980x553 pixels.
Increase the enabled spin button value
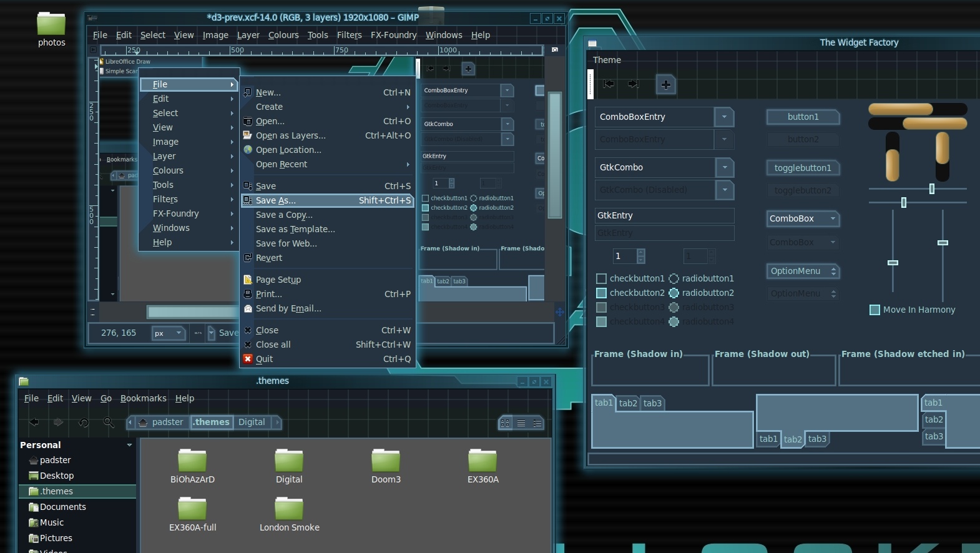(641, 253)
